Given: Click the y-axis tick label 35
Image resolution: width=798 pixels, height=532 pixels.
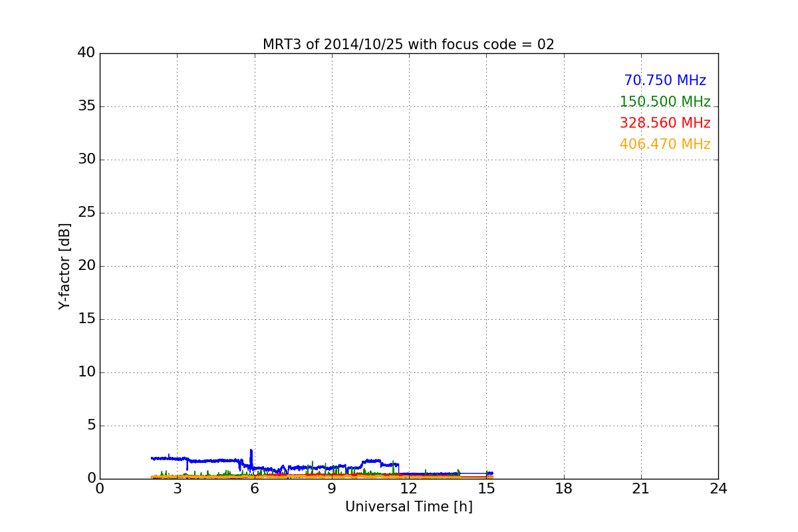Looking at the screenshot, I should [86, 106].
